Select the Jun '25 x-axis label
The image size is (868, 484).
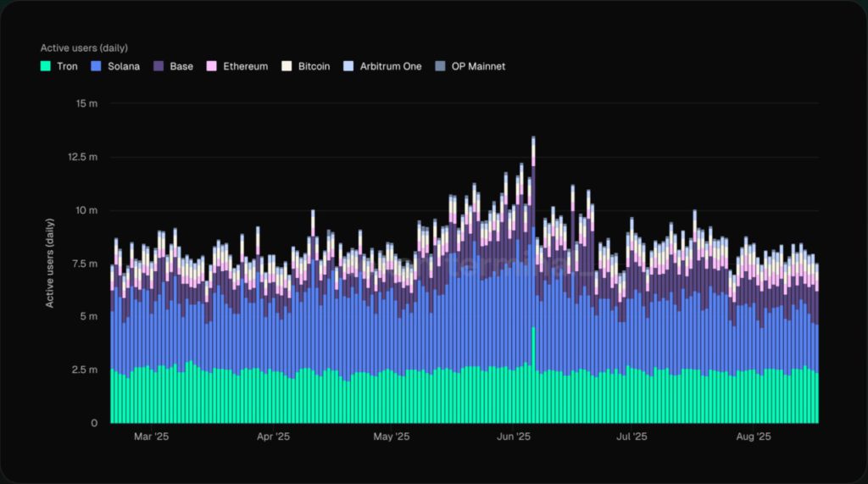pos(512,437)
